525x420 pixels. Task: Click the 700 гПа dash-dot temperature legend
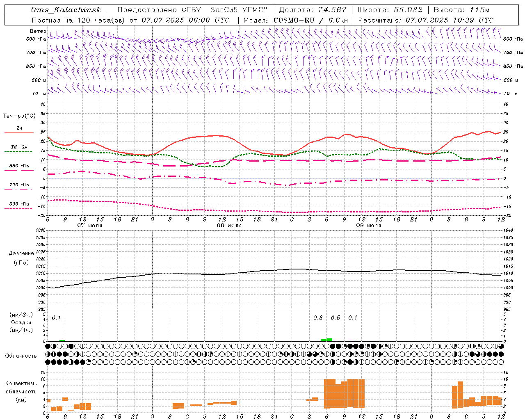pos(19,187)
